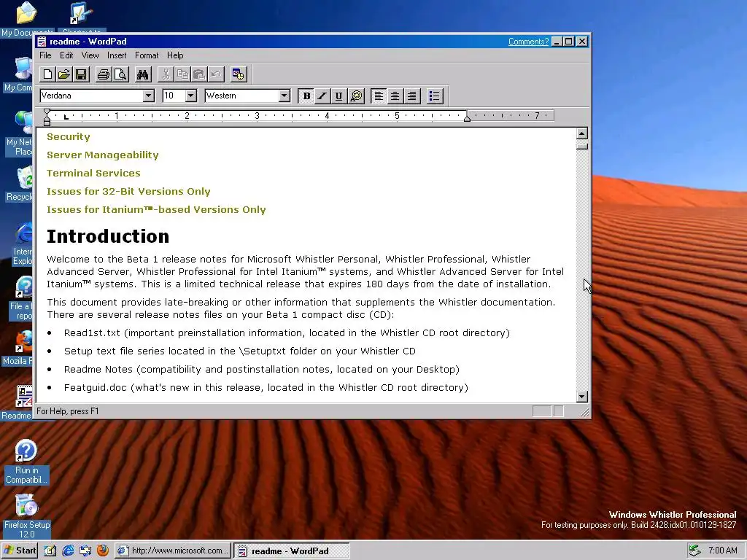Image resolution: width=747 pixels, height=560 pixels.
Task: Select the Recycle Bin desktop icon
Action: coord(20,184)
